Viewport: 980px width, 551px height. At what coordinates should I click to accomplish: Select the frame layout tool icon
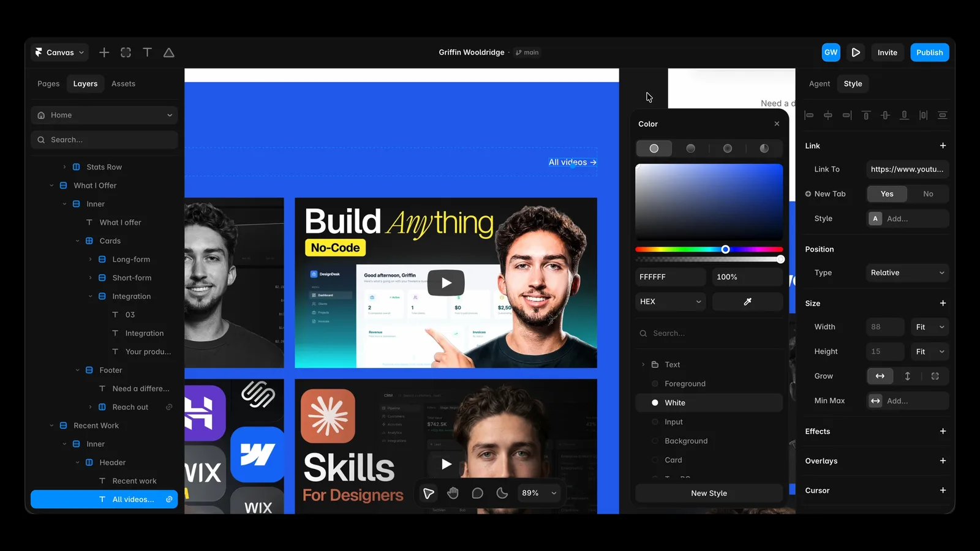pyautogui.click(x=126, y=53)
